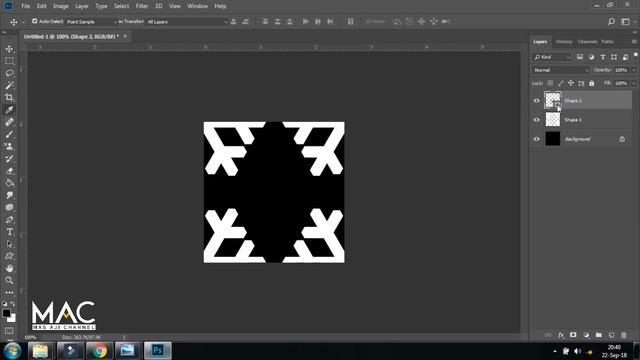The image size is (640, 360).
Task: Toggle Lock position
Action: [x=571, y=83]
